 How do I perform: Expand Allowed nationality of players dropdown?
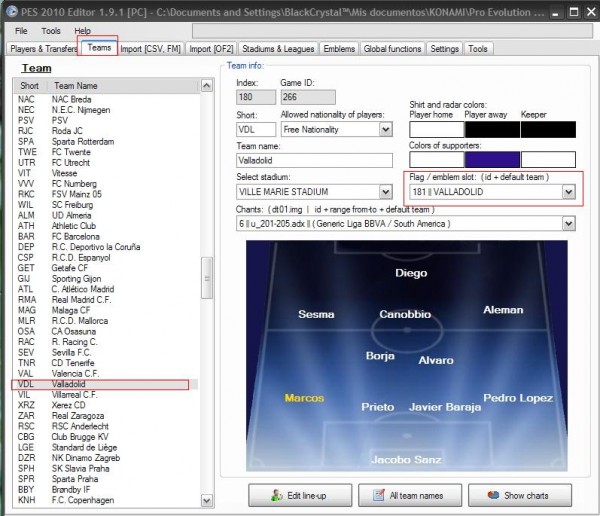coord(386,129)
